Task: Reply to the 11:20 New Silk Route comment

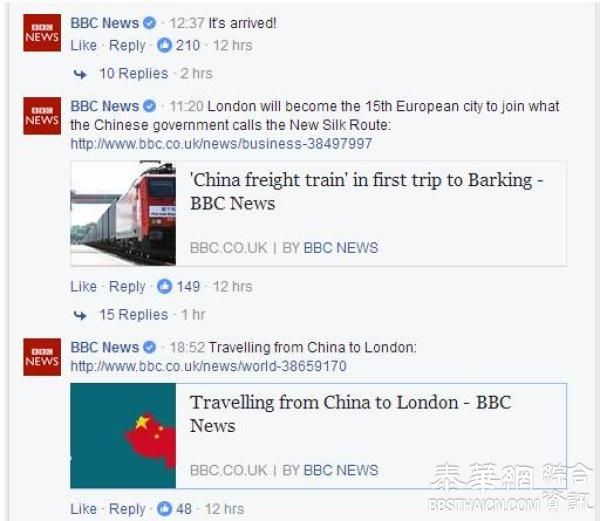Action: [x=127, y=287]
